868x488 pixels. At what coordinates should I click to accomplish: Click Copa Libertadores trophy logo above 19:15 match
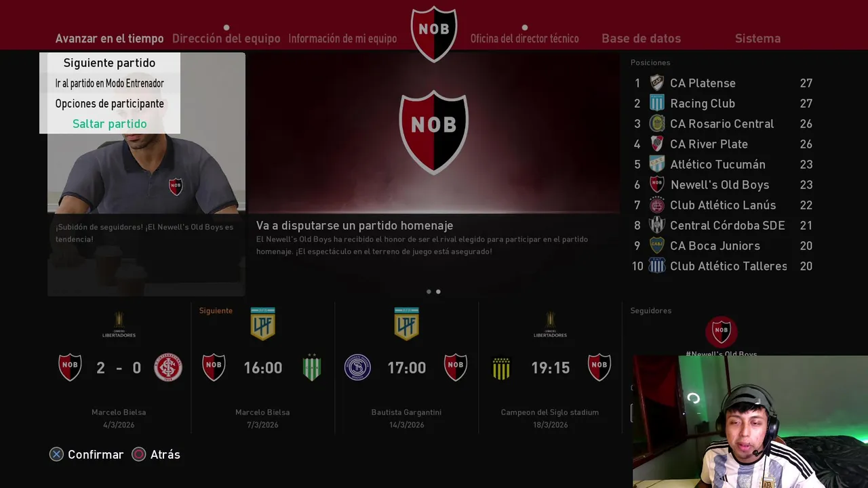[550, 324]
